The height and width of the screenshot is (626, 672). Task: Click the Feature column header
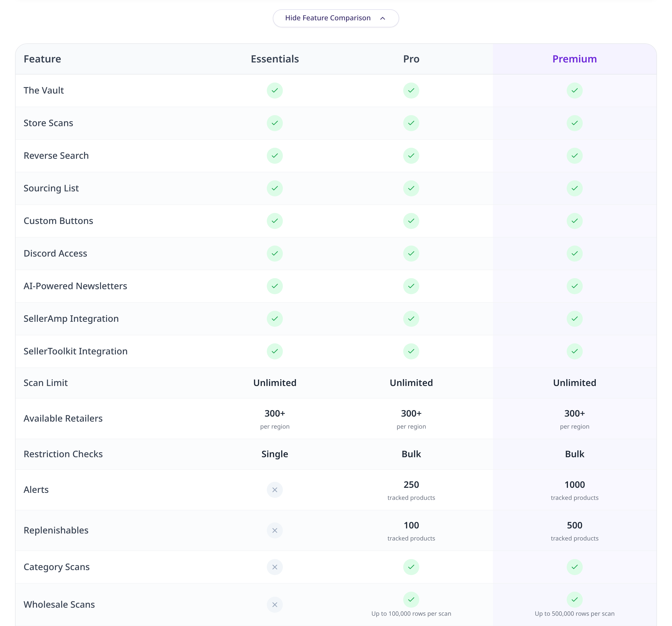42,59
